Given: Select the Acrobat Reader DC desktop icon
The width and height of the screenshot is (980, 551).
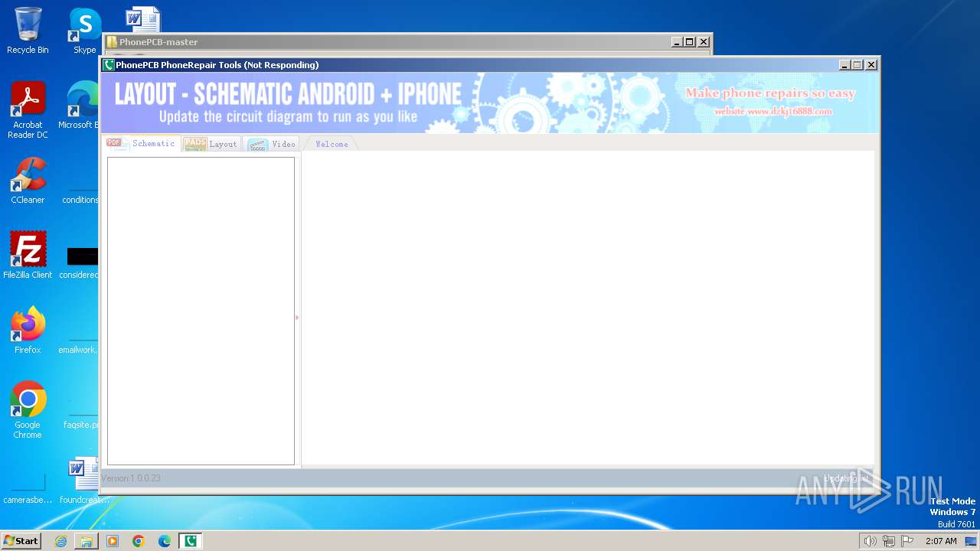Looking at the screenshot, I should point(28,110).
